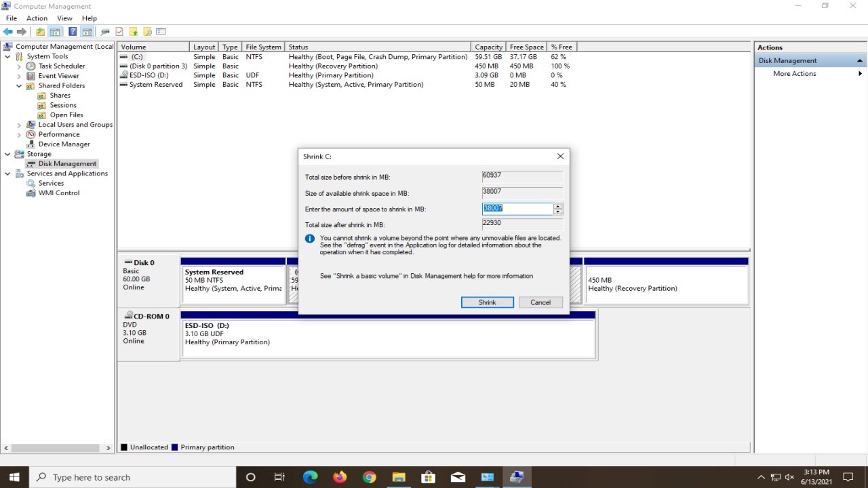Select the ESD-ISO (D:) volume row
Image resolution: width=868 pixels, height=488 pixels.
(347, 75)
